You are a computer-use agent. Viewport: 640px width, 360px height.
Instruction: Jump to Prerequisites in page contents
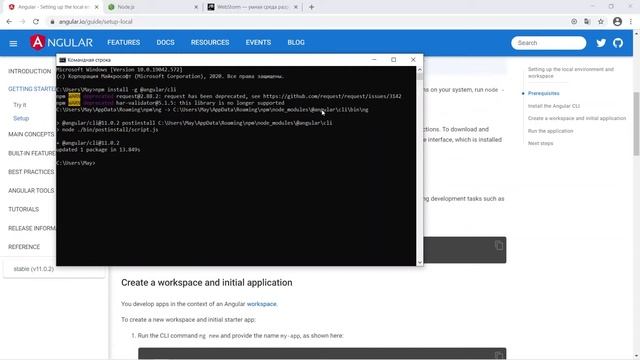pos(543,93)
